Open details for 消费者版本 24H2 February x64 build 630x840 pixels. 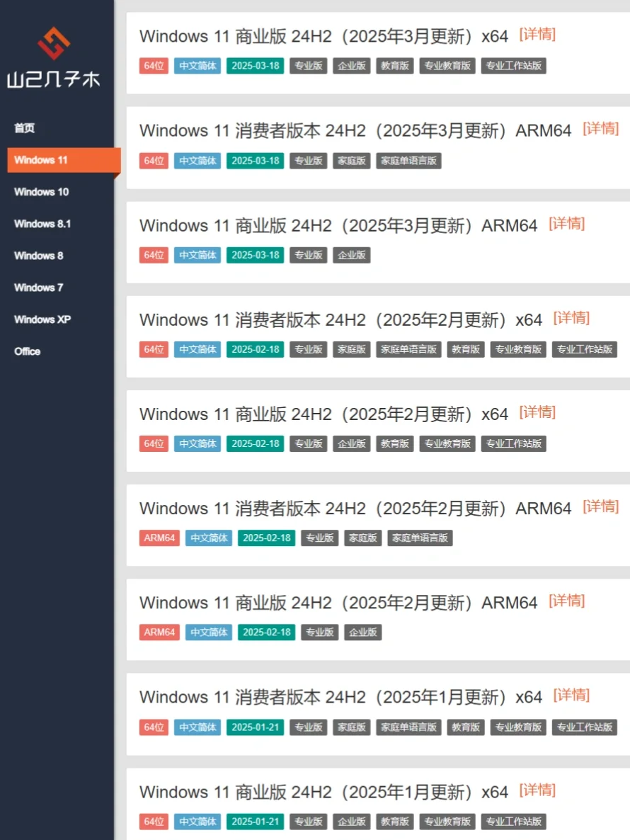(x=571, y=318)
